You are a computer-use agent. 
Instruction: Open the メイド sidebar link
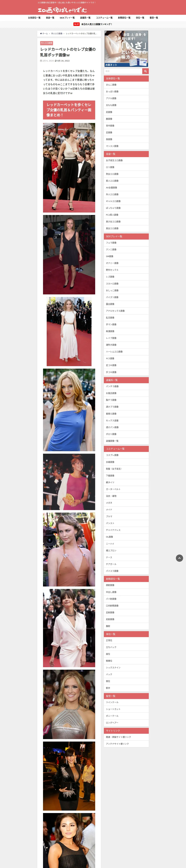(126, 510)
